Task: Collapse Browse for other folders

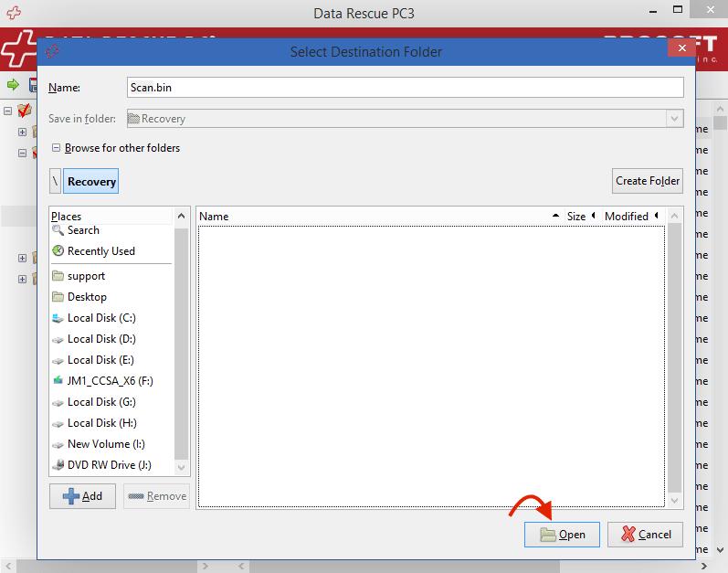Action: [x=56, y=148]
